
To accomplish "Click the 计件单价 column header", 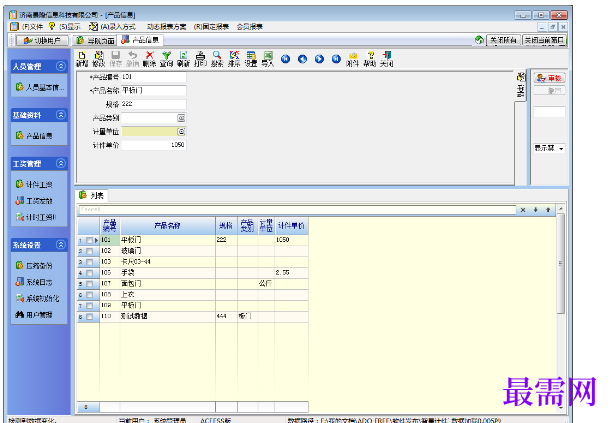I will (x=291, y=226).
